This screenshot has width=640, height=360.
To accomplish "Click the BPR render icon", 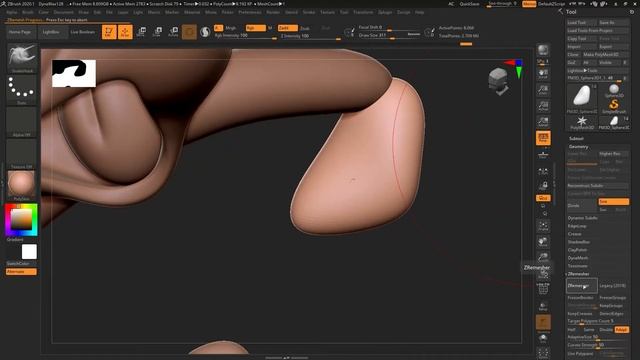I will point(543,50).
